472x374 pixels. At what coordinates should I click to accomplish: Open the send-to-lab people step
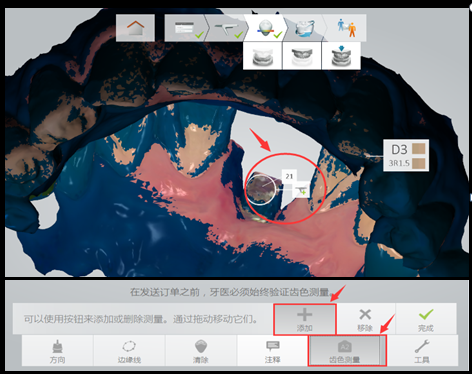[346, 28]
